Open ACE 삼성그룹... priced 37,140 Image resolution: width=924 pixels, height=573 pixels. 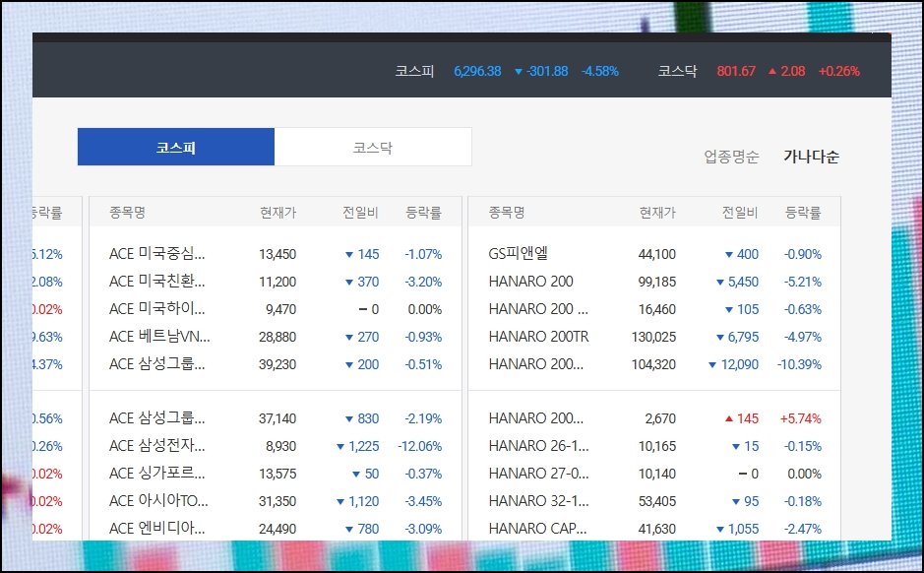[156, 418]
